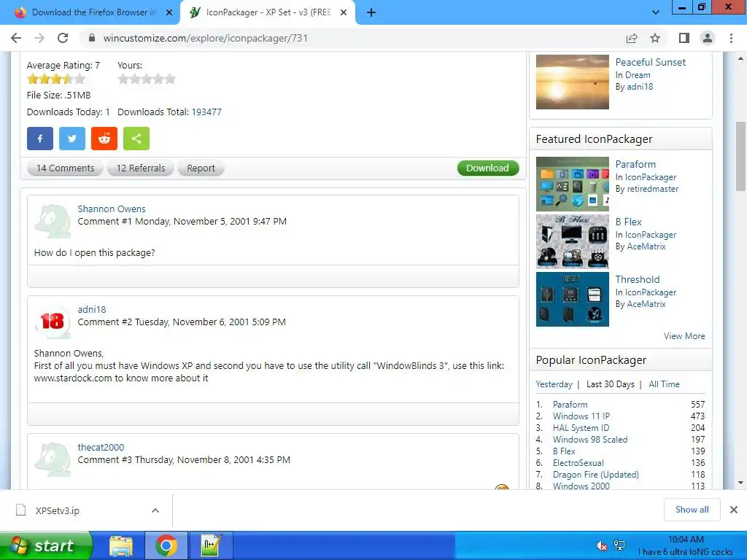Click thecat2000 avatar image
747x560 pixels.
point(53,459)
